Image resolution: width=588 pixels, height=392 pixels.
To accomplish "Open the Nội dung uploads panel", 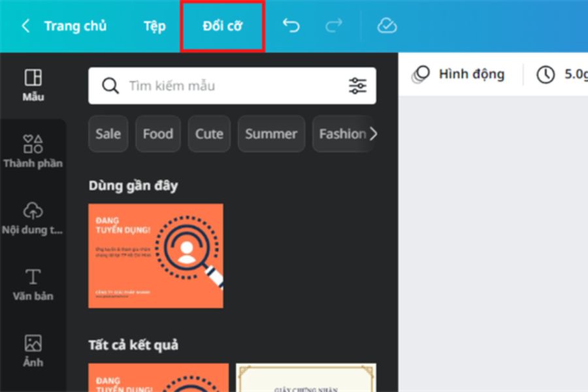I will [33, 218].
